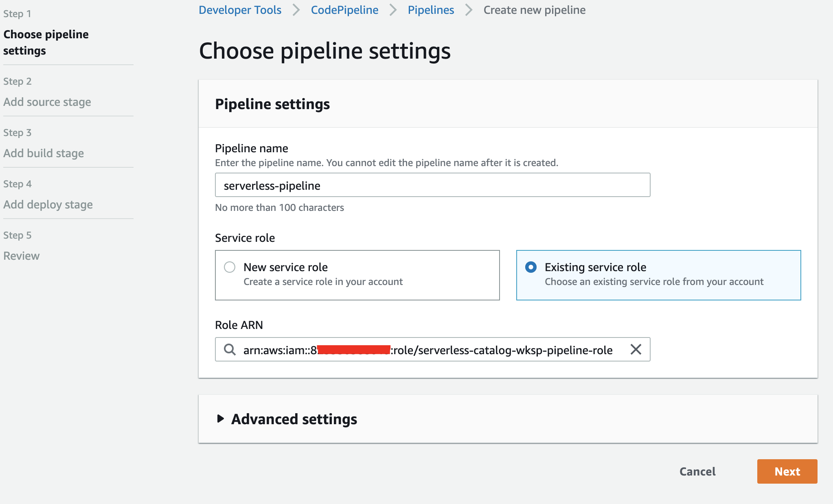
Task: Click the 'Pipeline settings' panel heading
Action: (x=272, y=104)
